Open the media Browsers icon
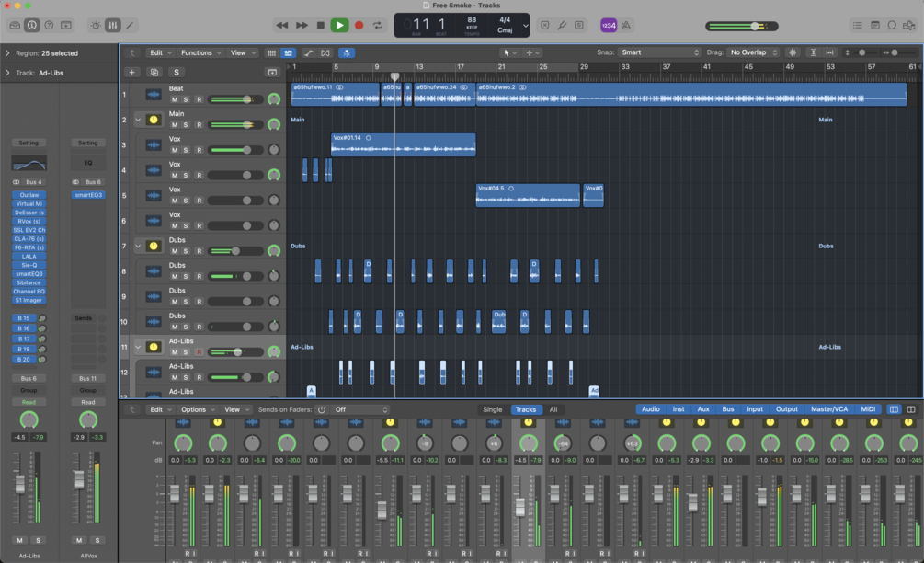This screenshot has height=563, width=924. pos(909,26)
